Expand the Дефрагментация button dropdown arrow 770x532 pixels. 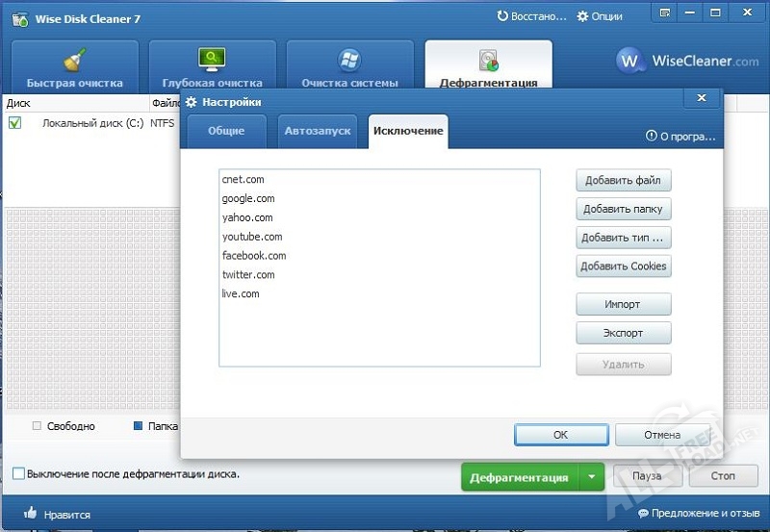click(592, 476)
